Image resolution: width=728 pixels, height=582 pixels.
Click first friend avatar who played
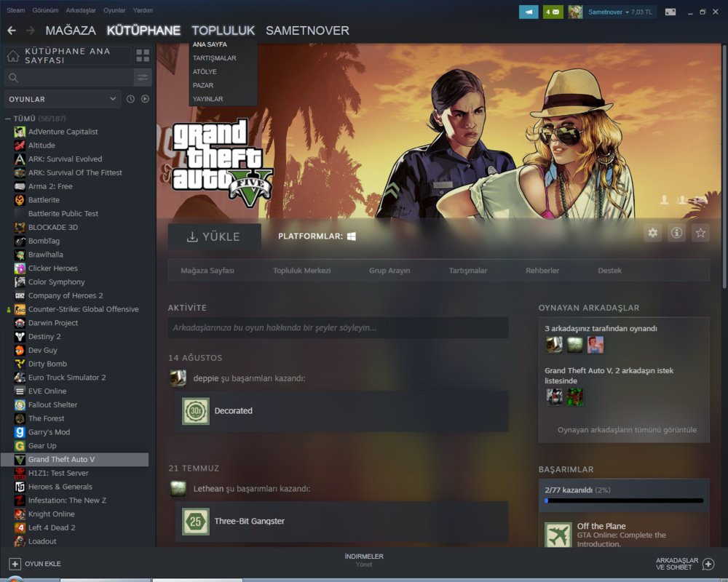tap(554, 345)
